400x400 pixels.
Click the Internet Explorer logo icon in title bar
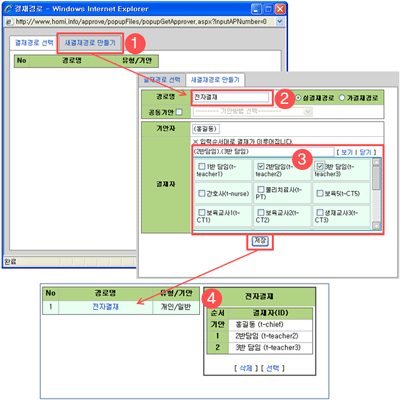[8, 9]
